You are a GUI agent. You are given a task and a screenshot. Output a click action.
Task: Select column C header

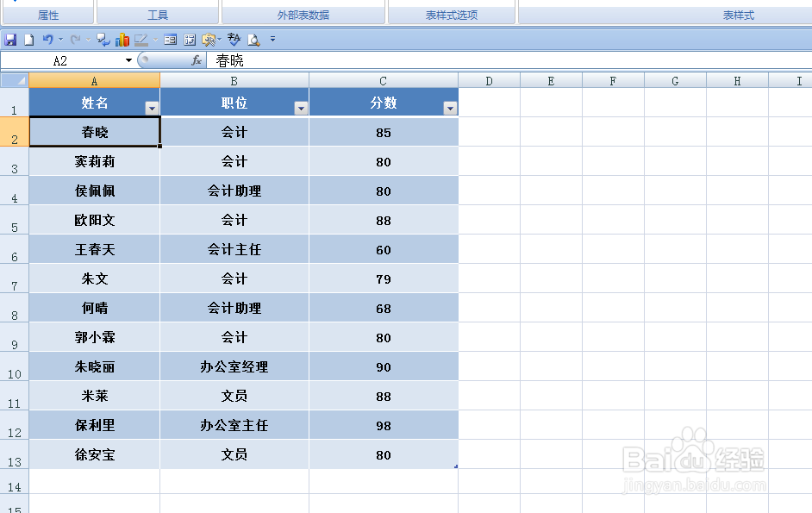pos(384,80)
